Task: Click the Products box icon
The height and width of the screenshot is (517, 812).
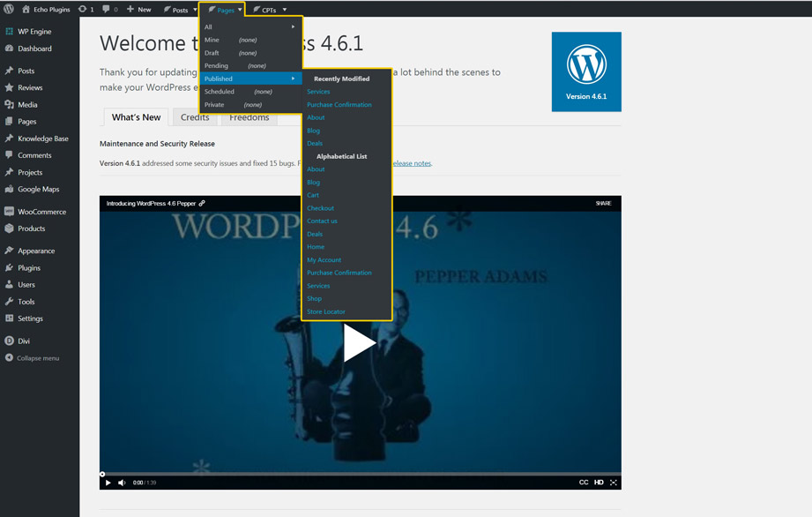Action: (9, 228)
